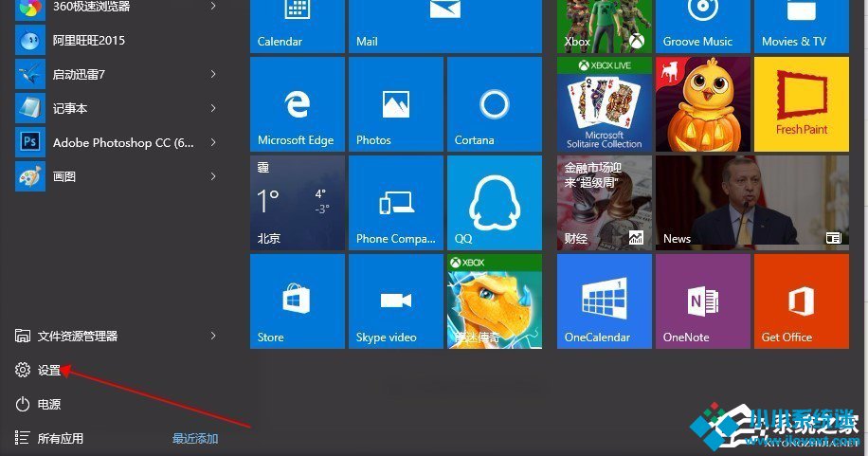This screenshot has height=456, width=868.
Task: Open the Phone Companion tile
Action: point(396,203)
